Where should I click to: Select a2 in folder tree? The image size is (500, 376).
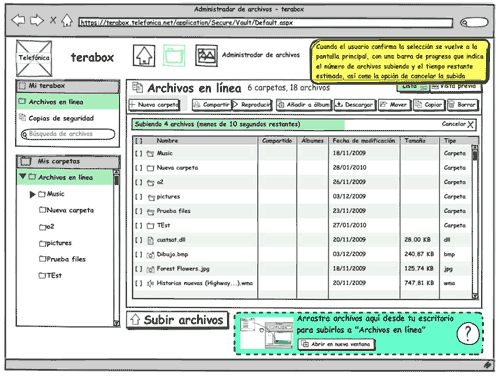46,227
